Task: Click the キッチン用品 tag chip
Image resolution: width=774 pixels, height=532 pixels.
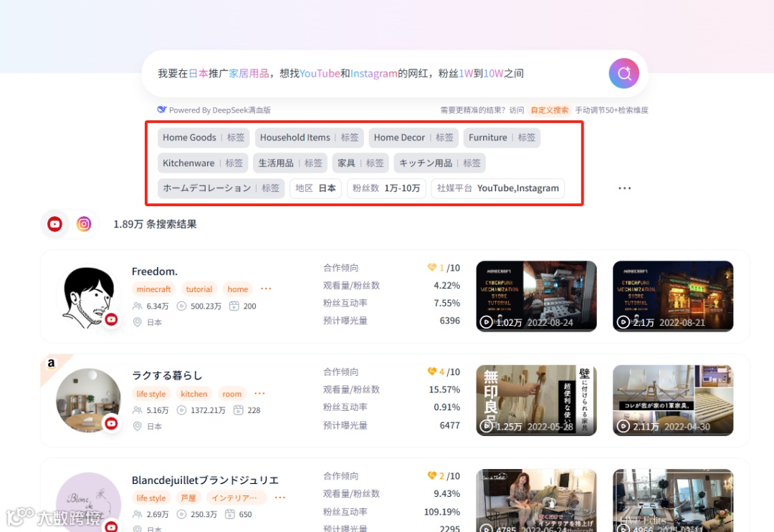Action: point(440,163)
